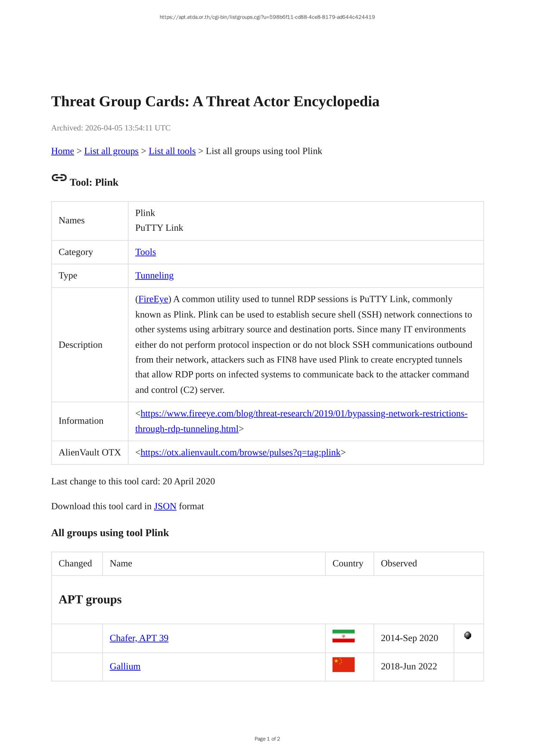535x756 pixels.
Task: Open the Tools category link
Action: 146,252
